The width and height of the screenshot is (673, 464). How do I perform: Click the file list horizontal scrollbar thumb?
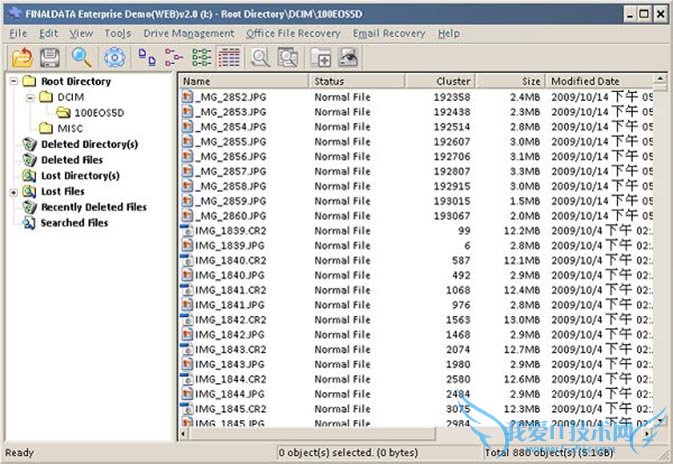312,434
